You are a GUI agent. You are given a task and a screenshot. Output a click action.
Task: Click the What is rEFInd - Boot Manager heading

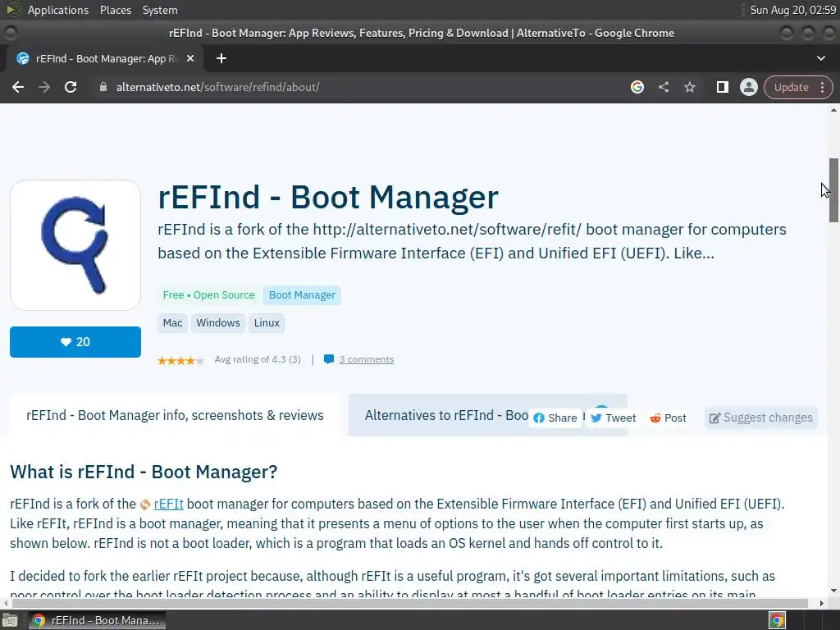point(144,472)
